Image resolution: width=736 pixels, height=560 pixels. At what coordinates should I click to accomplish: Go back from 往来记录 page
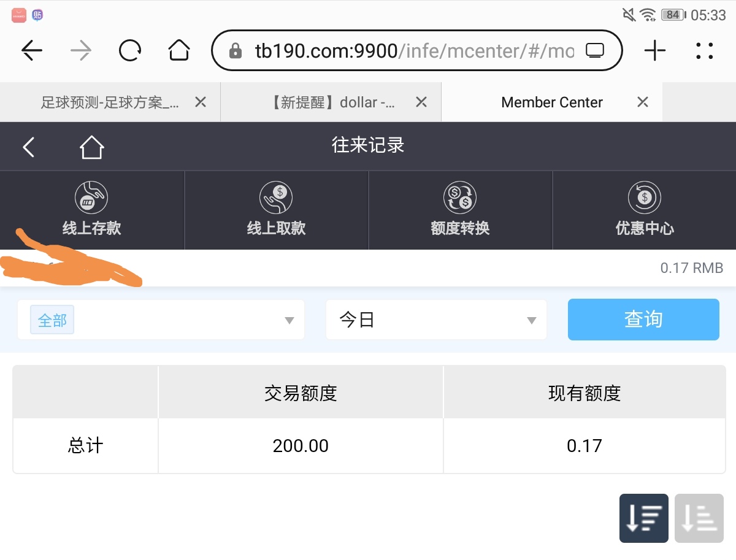(29, 147)
